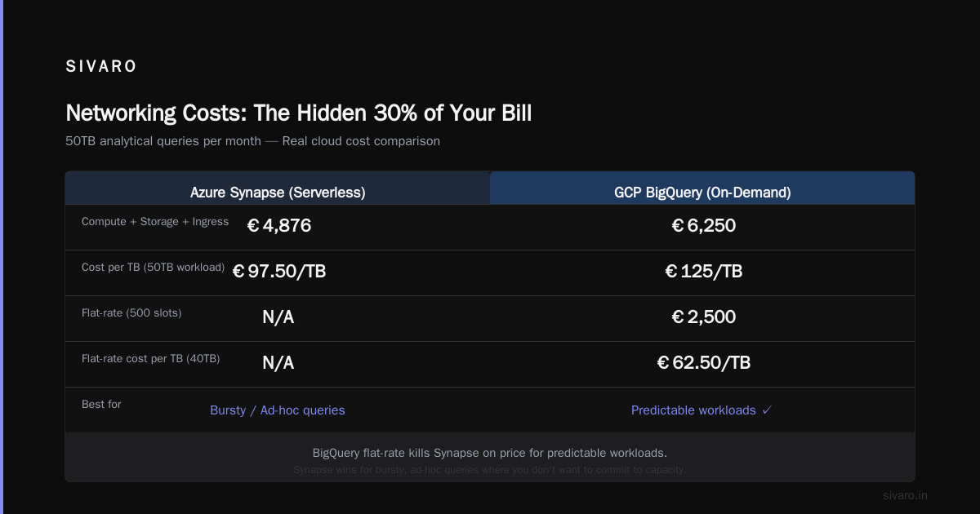Click the € 6,250 value

coord(703,225)
